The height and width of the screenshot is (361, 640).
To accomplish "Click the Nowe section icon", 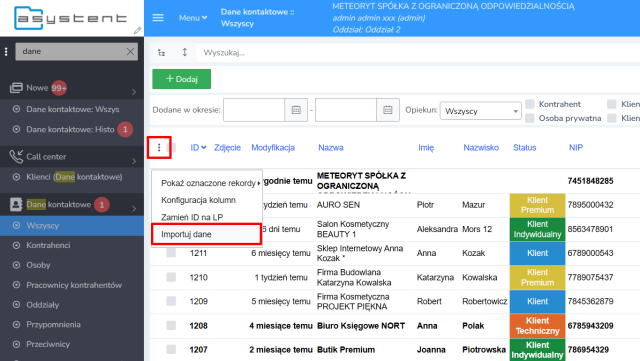I will (x=16, y=88).
